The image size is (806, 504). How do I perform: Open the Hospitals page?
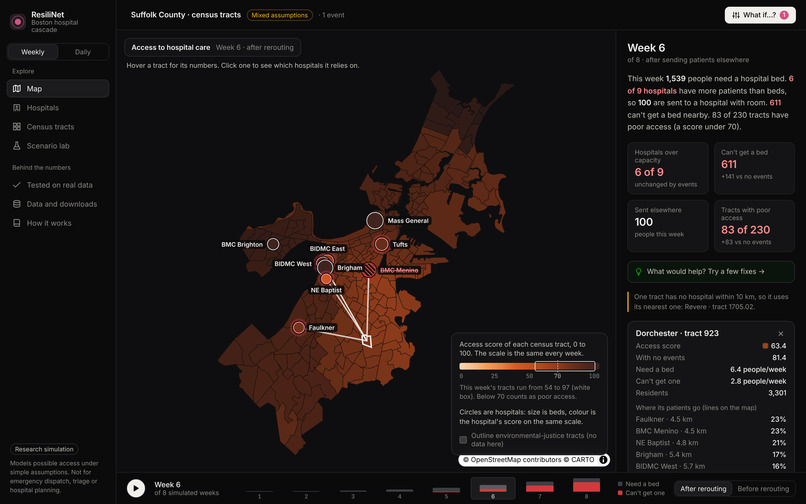click(58, 107)
